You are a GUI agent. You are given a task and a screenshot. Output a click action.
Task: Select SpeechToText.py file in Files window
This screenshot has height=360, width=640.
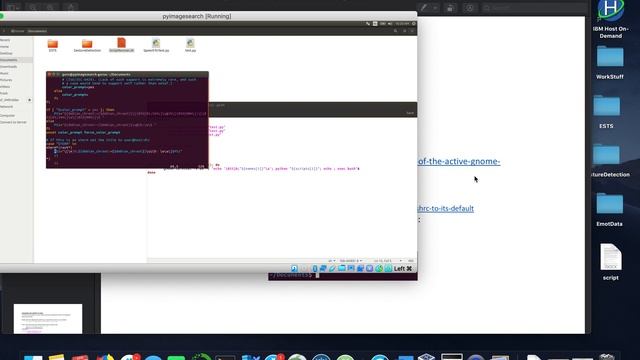[156, 45]
